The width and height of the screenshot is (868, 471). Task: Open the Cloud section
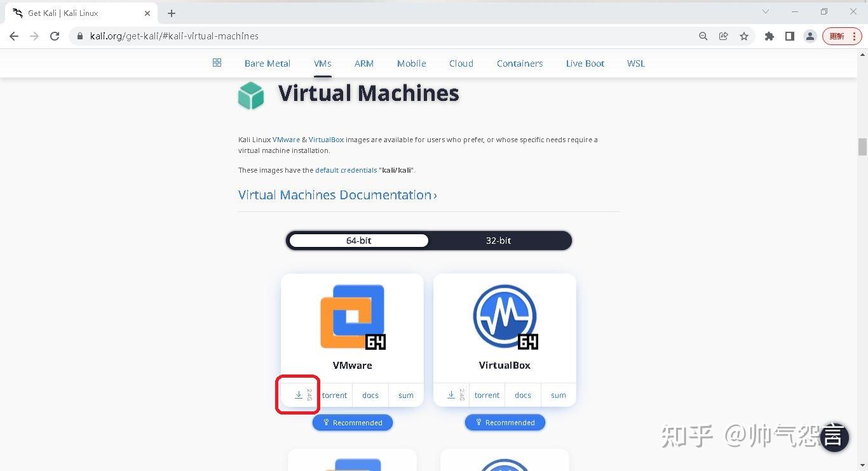(x=461, y=63)
